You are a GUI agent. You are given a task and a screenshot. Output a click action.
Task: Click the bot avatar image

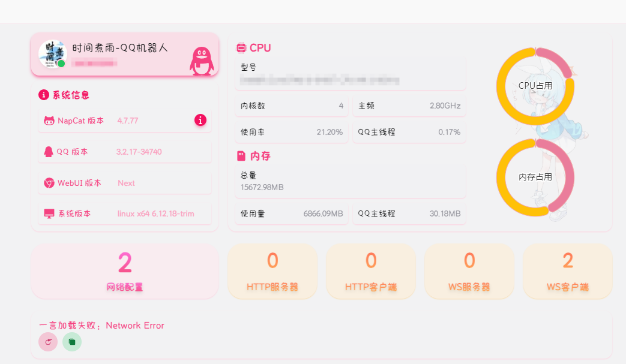point(53,54)
